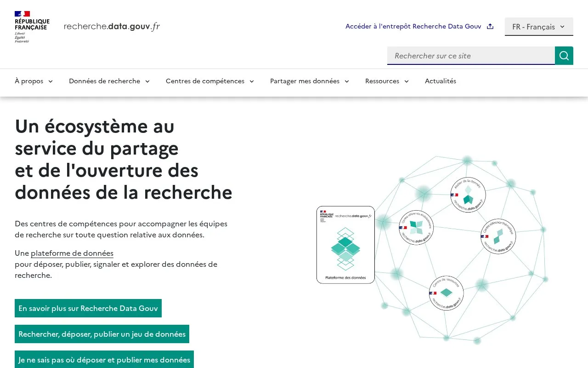Click the Centre de référence thématique badge

coord(498,236)
